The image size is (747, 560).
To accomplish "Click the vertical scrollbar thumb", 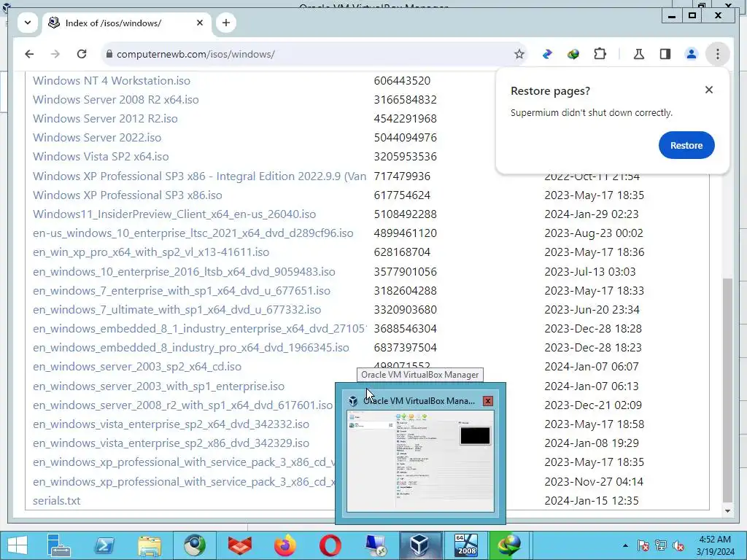I will pos(727,389).
